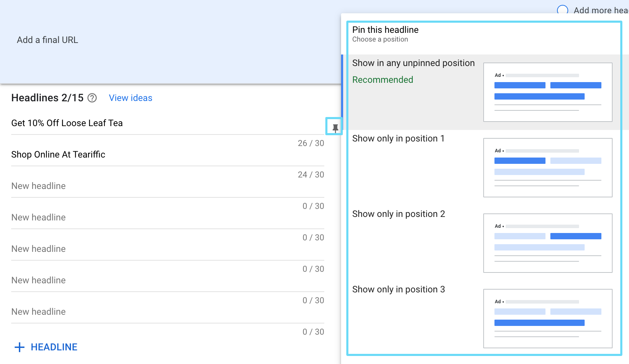Click the Headlines 2/15 heading
629x364 pixels.
coord(48,98)
